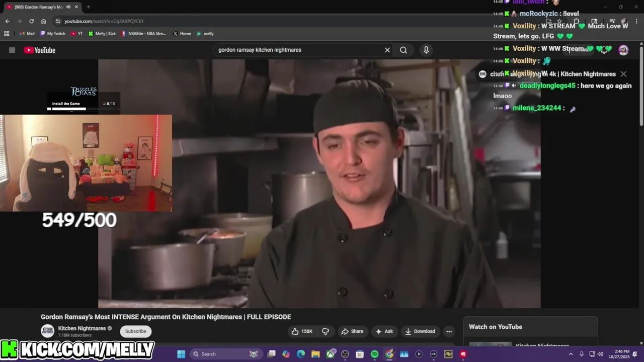Open OBS Studio from the taskbar

point(345,354)
